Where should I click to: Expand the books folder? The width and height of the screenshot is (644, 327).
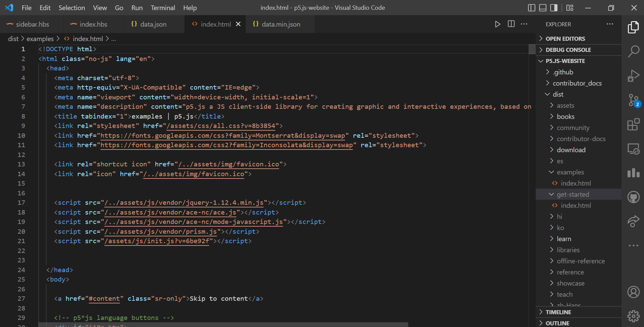click(578, 117)
